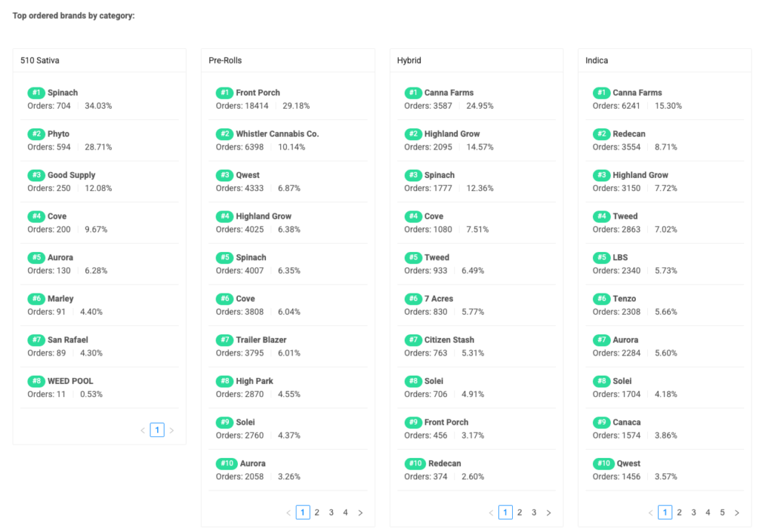Click Cove brand name in 510 Sativa
Image resolution: width=759 pixels, height=532 pixels.
tap(56, 216)
